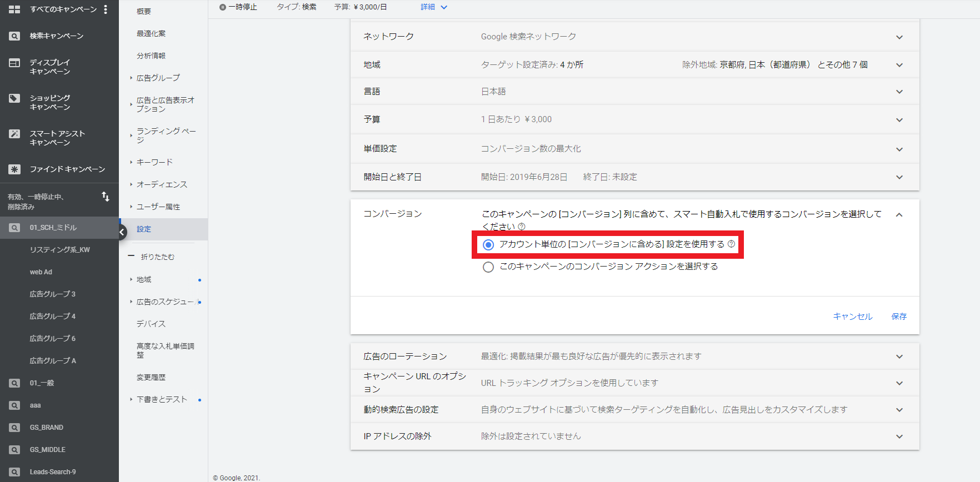Select the web Ad ad group
This screenshot has width=980, height=482.
(x=41, y=272)
